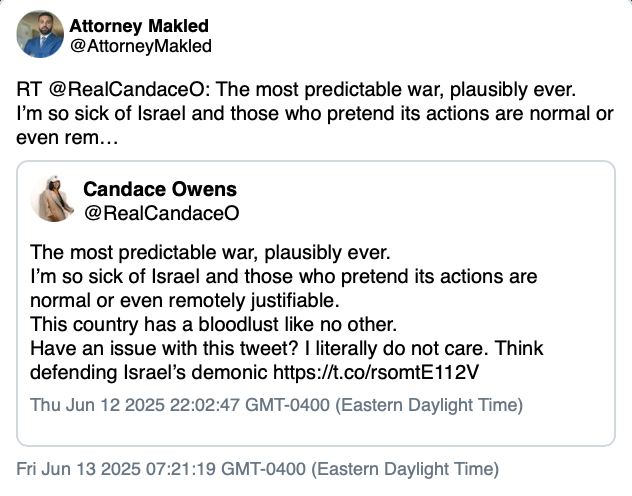The height and width of the screenshot is (496, 632).
Task: Click the truncated "even rem…" retweet text
Action: coord(68,135)
